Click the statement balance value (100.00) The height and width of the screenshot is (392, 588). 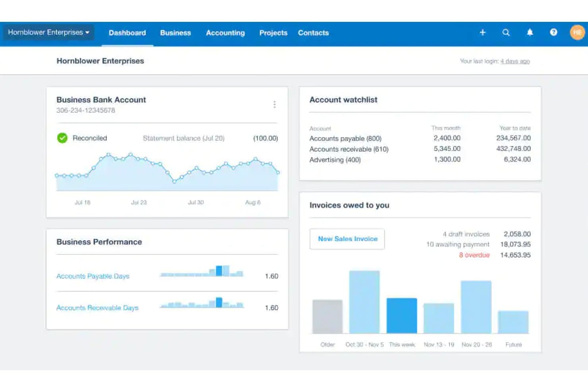click(265, 138)
